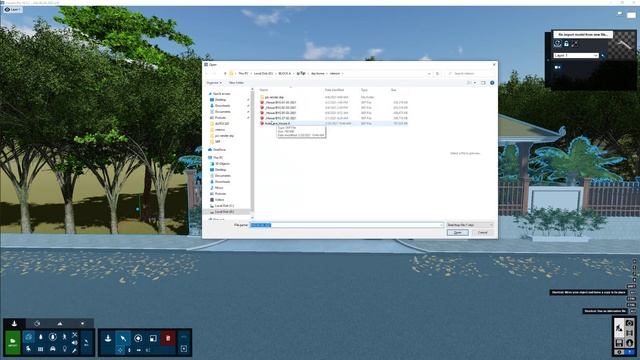
Task: Open the view options dropdown arrow in dialog
Action: (475, 83)
